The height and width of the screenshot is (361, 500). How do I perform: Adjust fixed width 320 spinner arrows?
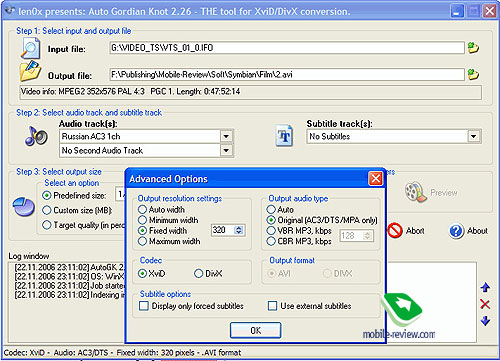(239, 230)
